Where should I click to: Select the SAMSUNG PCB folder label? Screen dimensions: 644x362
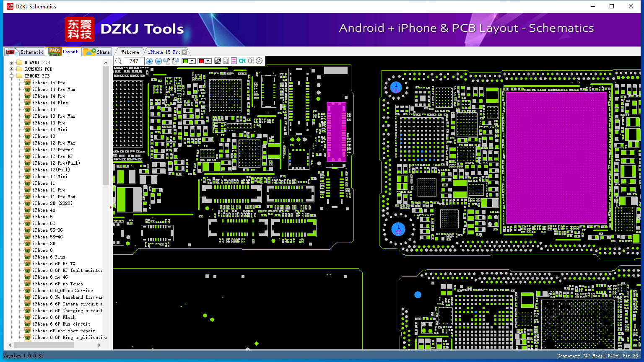(x=38, y=69)
